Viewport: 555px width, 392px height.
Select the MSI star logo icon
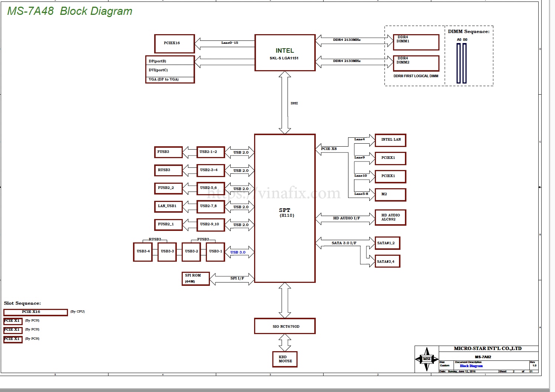point(427,359)
